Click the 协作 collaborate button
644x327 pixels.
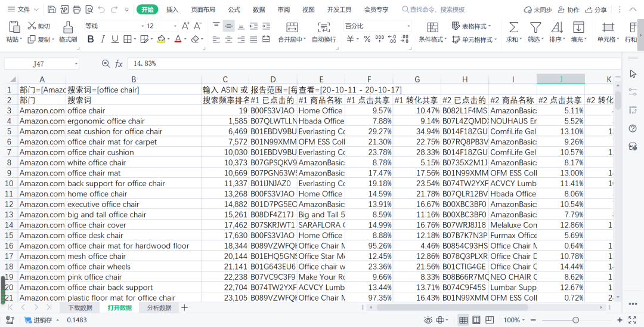[569, 10]
